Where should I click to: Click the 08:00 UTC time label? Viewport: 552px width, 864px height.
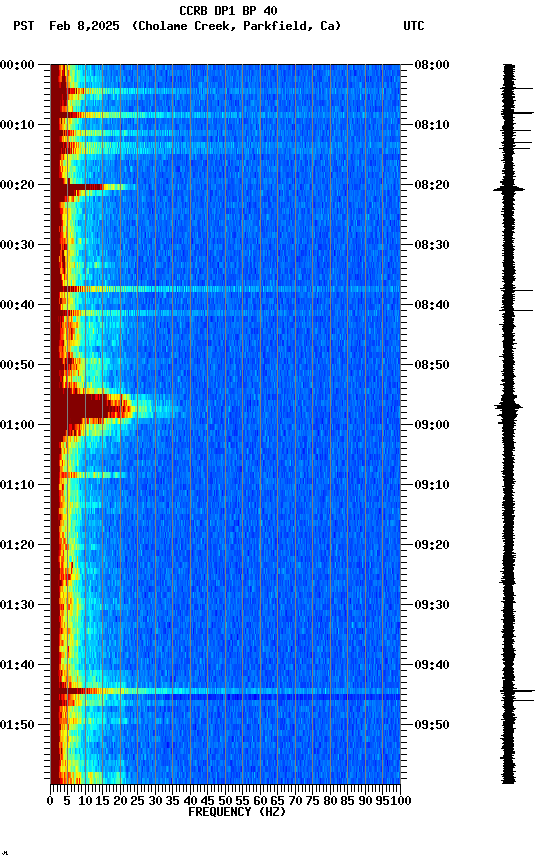432,65
